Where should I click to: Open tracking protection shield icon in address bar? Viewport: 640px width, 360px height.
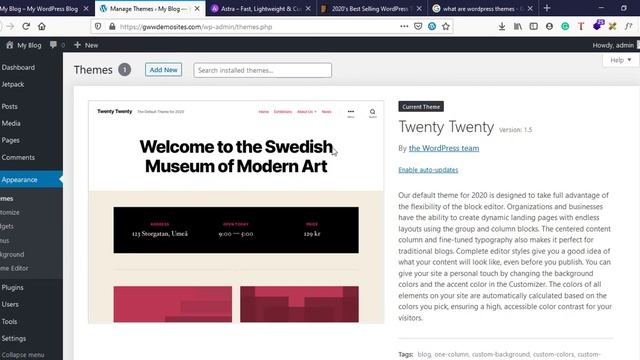[x=98, y=27]
